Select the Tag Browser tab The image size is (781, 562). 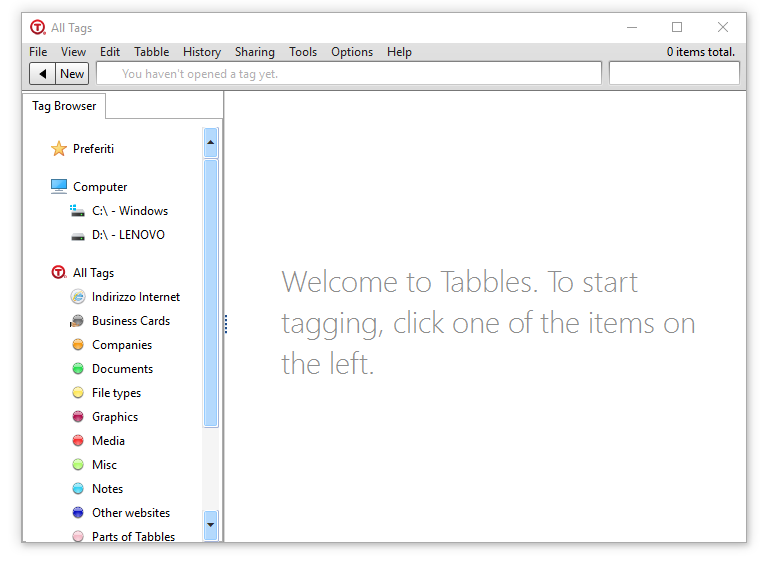click(x=64, y=106)
